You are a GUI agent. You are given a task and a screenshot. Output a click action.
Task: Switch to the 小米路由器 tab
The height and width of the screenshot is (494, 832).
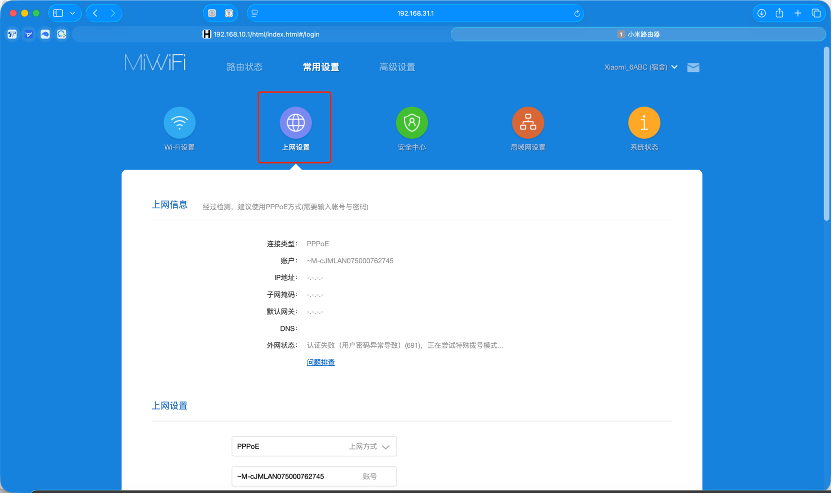[x=638, y=34]
